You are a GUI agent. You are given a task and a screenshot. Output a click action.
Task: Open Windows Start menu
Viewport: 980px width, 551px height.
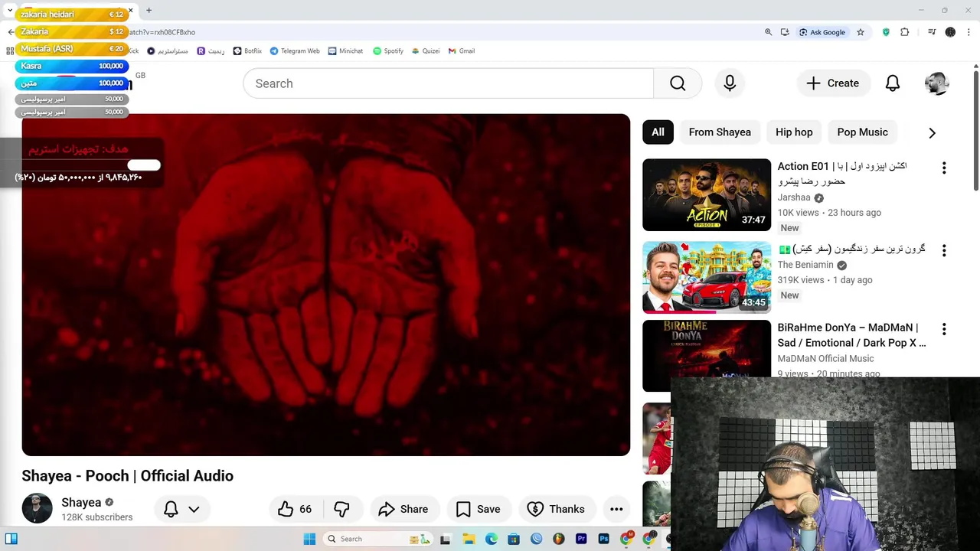click(309, 539)
